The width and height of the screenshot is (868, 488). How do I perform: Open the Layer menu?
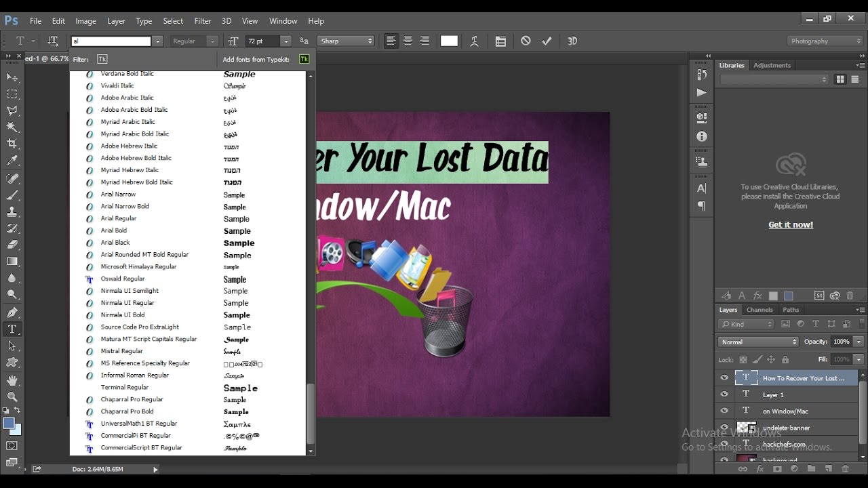pyautogui.click(x=116, y=21)
